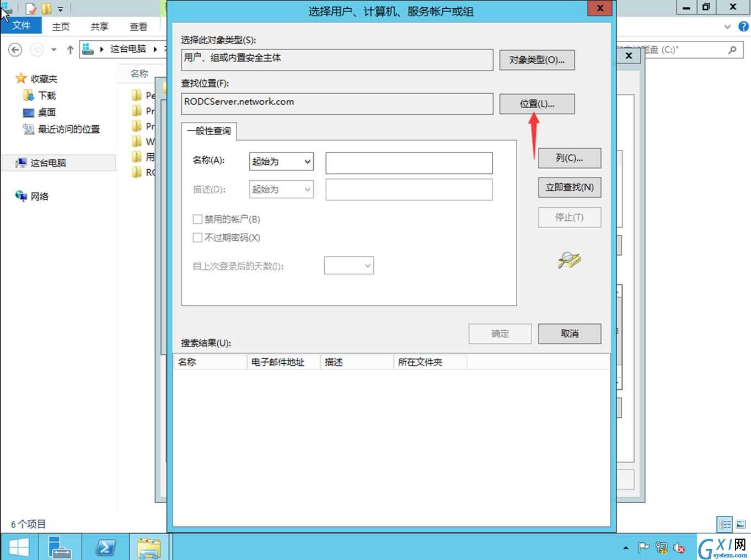Sort results by 所在文件夹 column header
Screen dimensions: 751x560
coord(430,362)
